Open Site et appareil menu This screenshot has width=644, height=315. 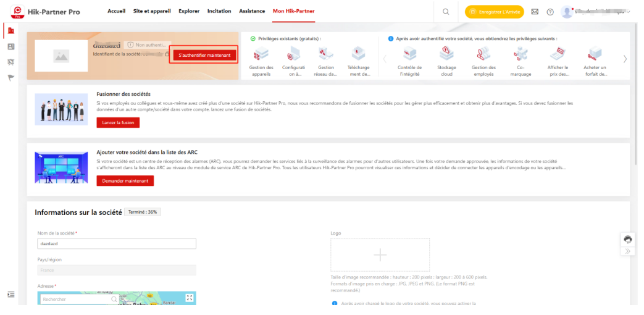152,11
